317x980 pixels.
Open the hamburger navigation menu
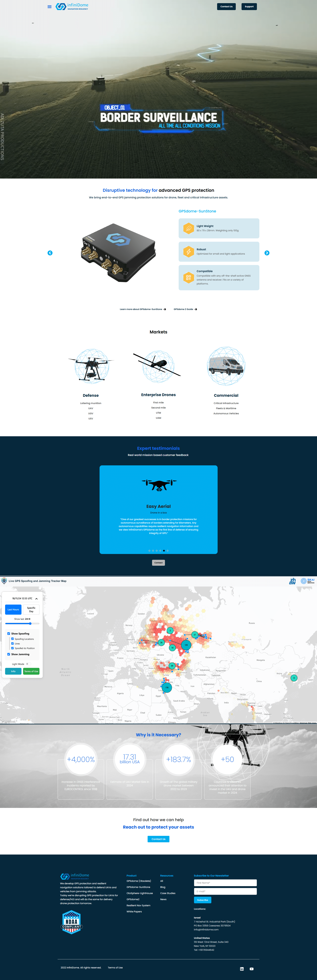49,6
